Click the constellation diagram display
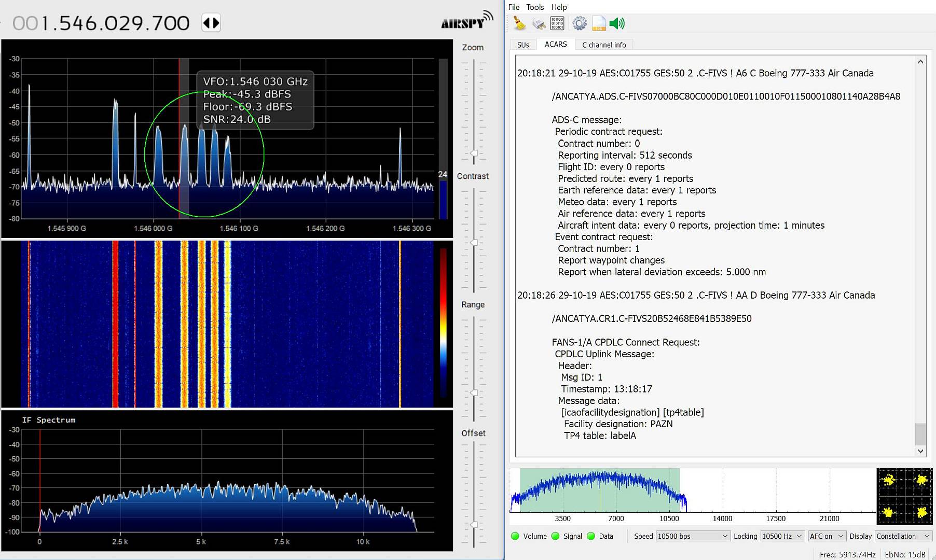Screen dimensions: 936x560 [x=905, y=496]
